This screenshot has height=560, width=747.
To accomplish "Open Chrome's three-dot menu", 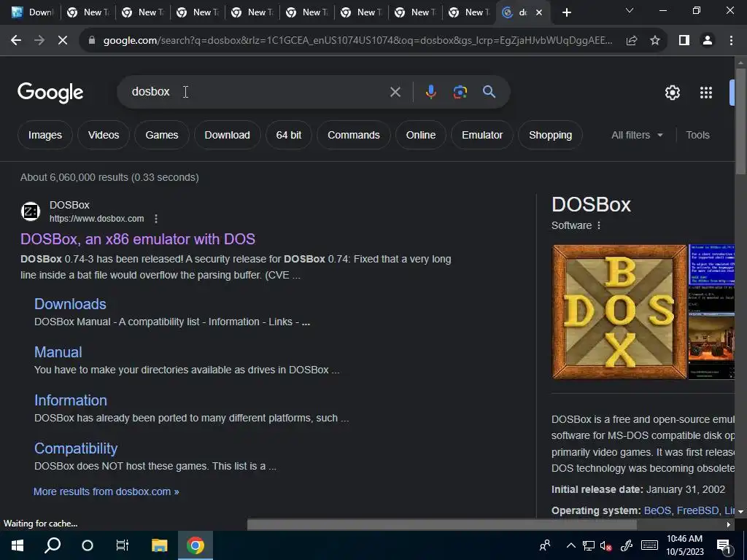I will click(x=731, y=41).
